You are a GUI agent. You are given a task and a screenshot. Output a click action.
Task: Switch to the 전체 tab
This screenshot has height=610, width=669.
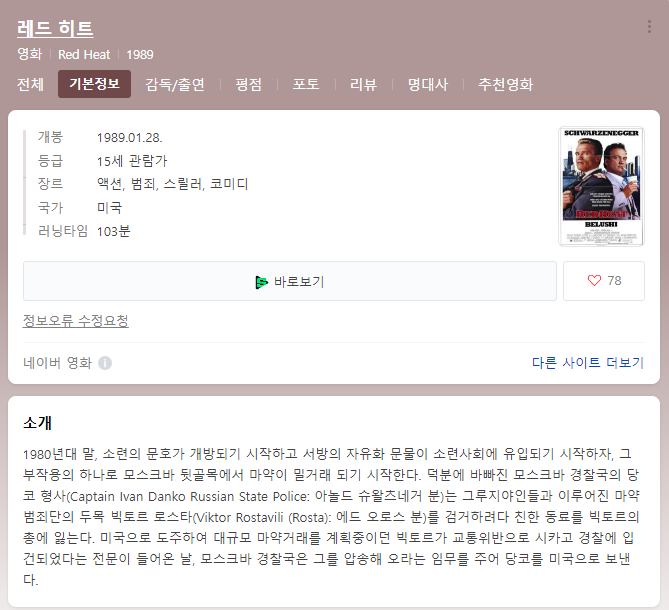point(30,85)
